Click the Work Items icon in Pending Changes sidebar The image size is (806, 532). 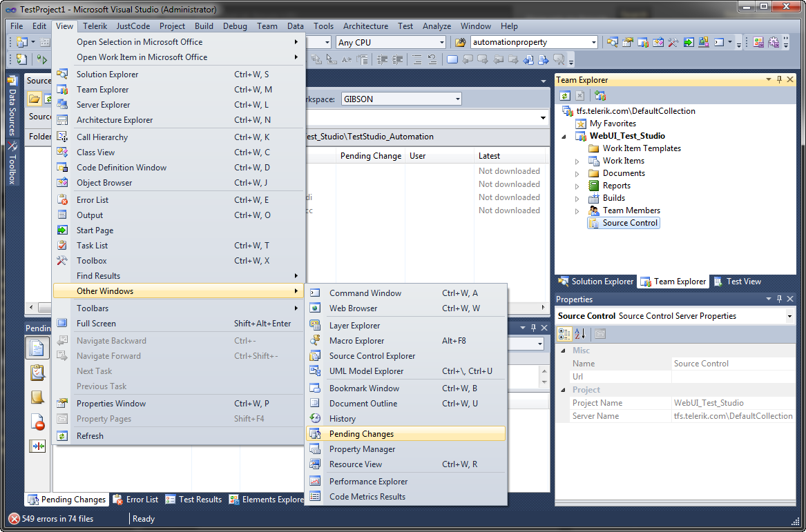pos(37,373)
